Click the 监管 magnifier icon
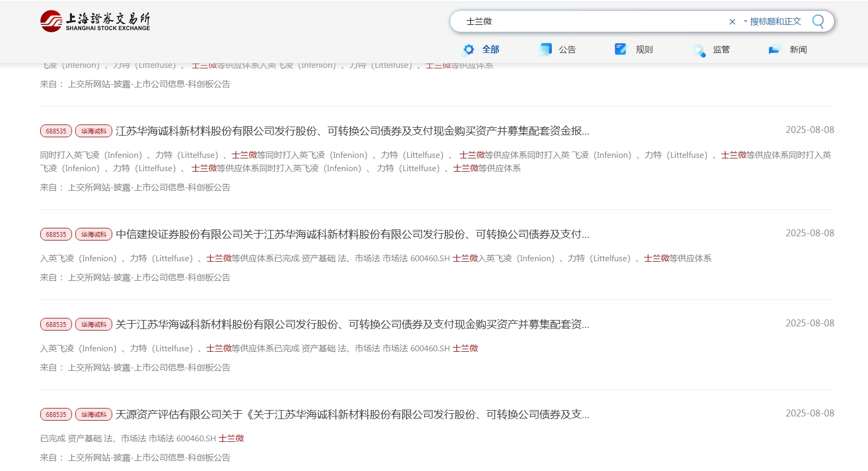868x471 pixels. [x=699, y=51]
